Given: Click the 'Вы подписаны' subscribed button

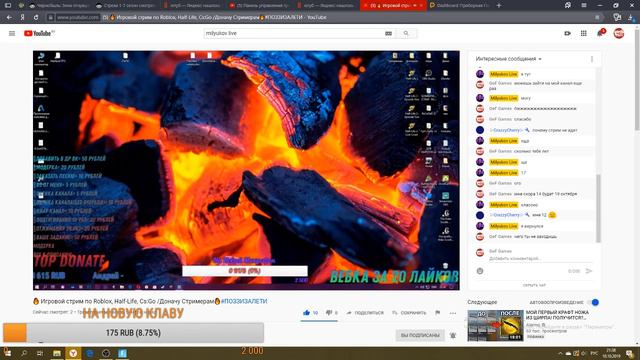Looking at the screenshot, I should point(420,336).
